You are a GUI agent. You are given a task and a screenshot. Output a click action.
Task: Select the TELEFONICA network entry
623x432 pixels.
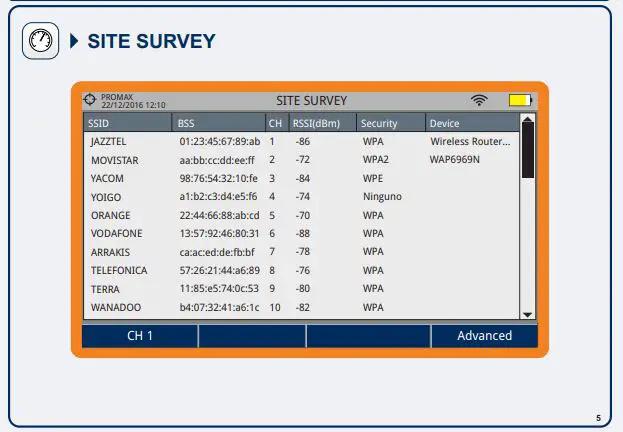301,271
